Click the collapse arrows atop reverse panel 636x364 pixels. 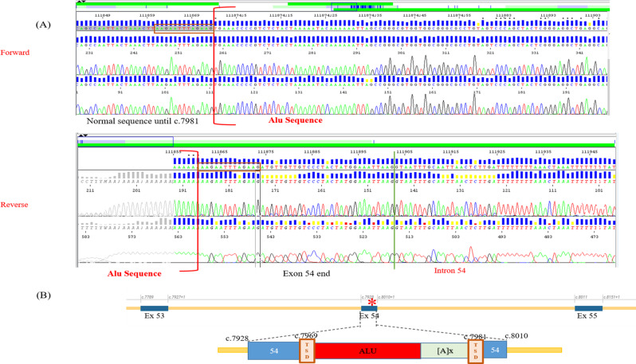pos(82,135)
